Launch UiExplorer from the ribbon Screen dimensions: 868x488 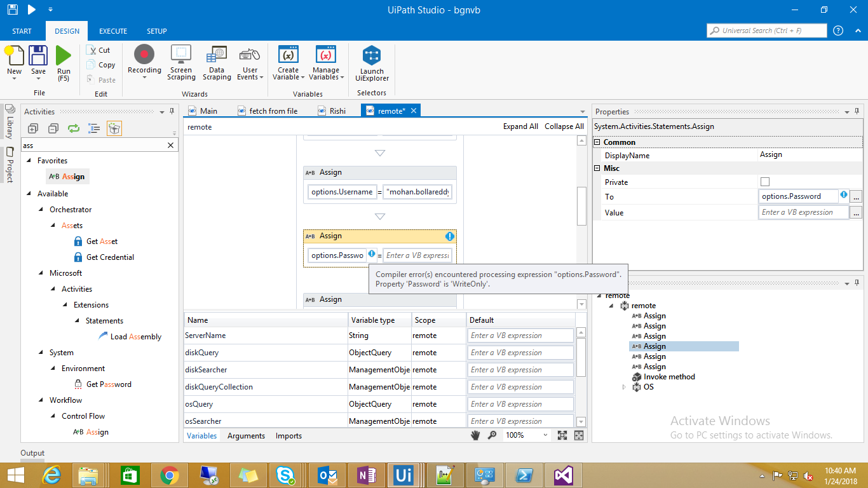point(372,56)
